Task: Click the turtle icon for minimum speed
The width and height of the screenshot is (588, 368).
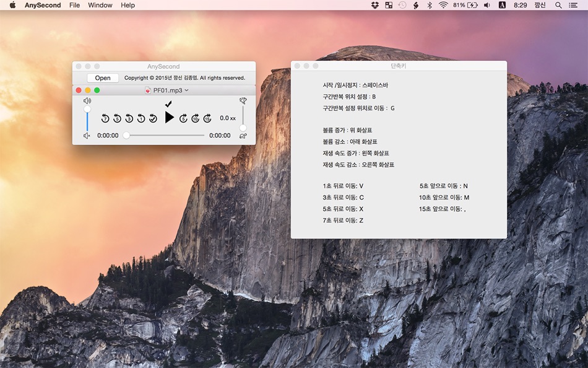Action: click(x=243, y=136)
